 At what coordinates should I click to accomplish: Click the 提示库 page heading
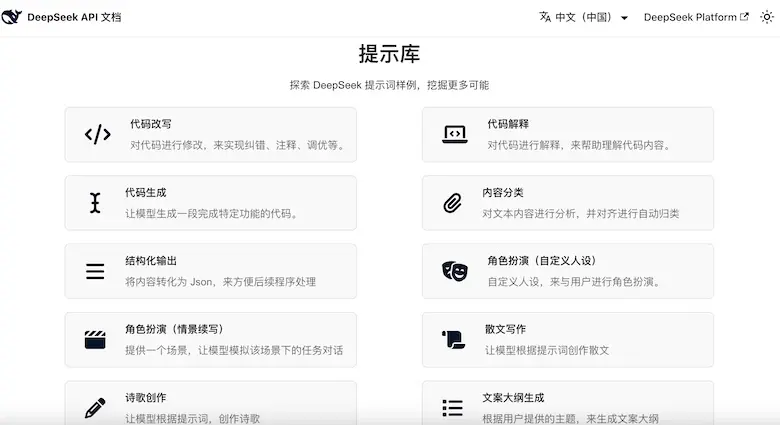[x=390, y=54]
